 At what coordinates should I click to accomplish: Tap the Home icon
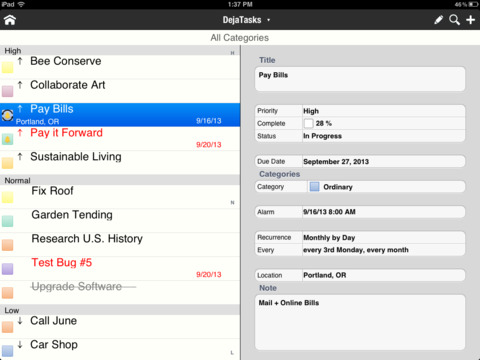click(10, 20)
